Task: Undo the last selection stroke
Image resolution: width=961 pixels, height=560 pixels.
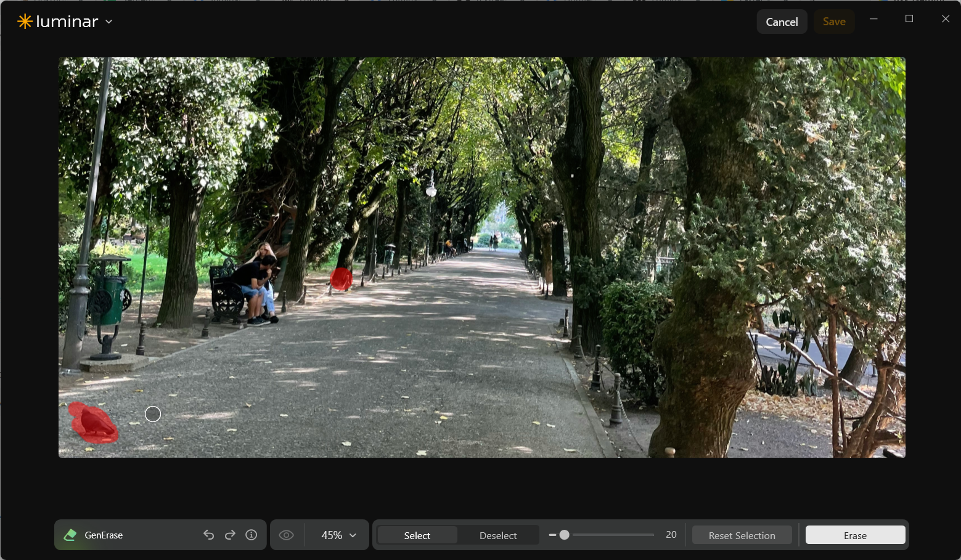Action: click(x=209, y=535)
